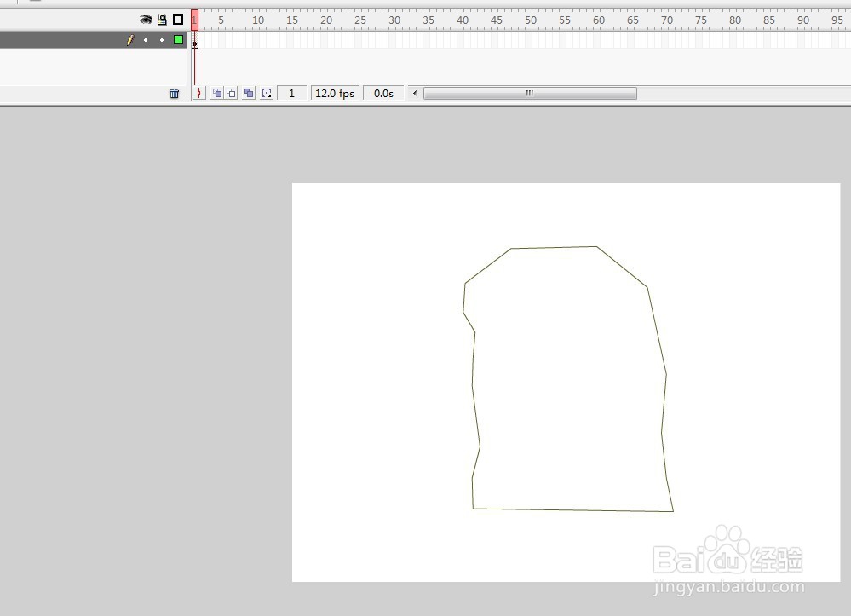Click the timeline scrollbar left arrow

415,94
